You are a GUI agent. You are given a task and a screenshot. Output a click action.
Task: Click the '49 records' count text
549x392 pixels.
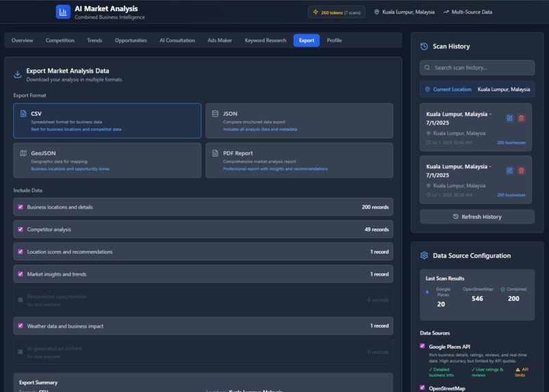[x=376, y=229]
